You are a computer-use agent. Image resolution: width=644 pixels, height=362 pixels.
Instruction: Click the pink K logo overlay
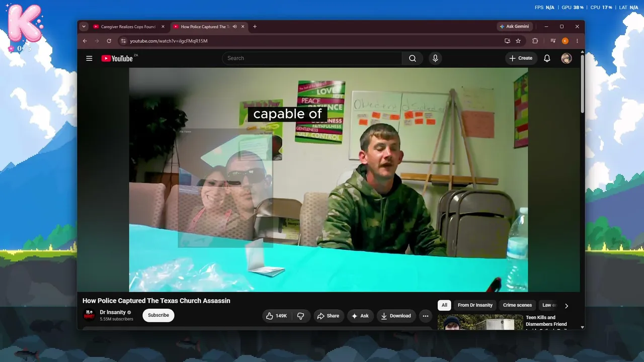coord(24,23)
